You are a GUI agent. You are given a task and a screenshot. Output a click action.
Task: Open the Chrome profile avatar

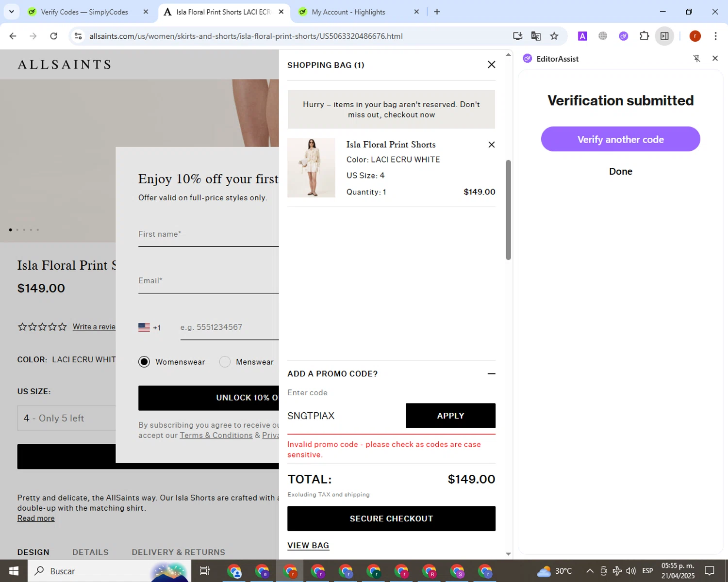[x=695, y=36]
